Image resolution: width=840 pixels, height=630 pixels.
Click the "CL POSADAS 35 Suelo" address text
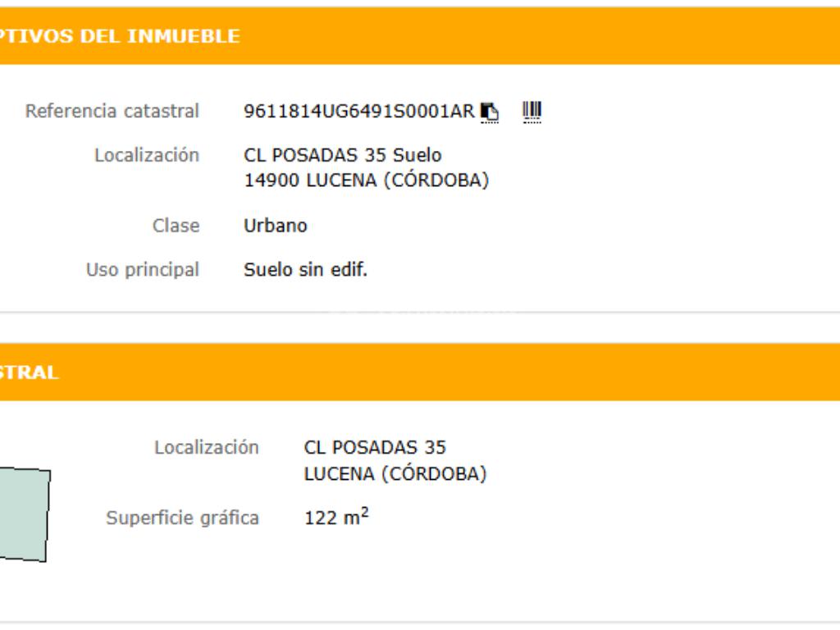(x=342, y=155)
